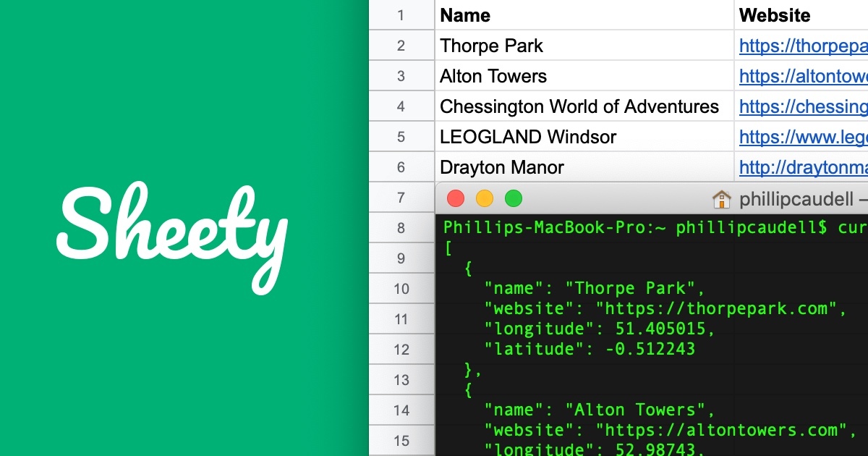
Task: Select the Alton Towers cell
Action: tap(584, 76)
